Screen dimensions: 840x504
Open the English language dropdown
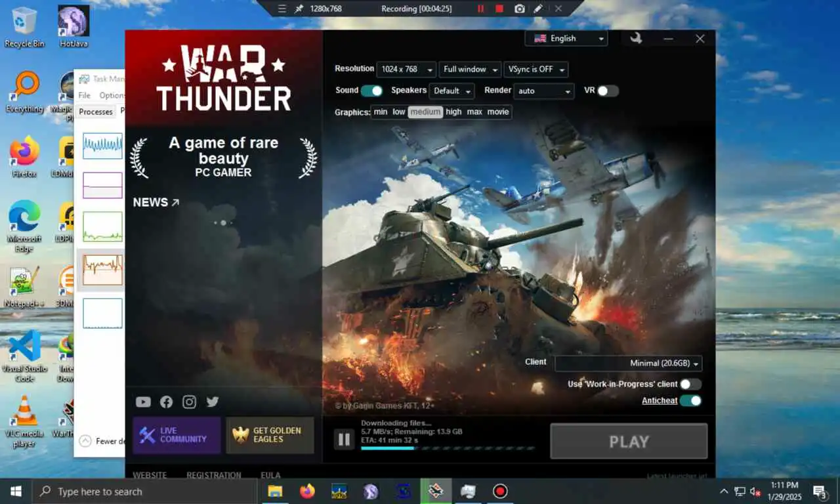click(x=566, y=39)
